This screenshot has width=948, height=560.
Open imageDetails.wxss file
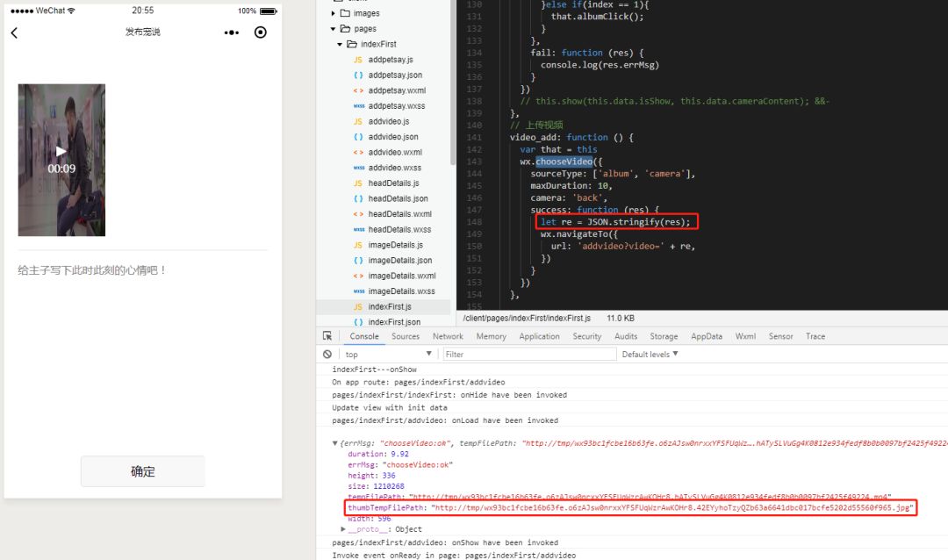(401, 291)
